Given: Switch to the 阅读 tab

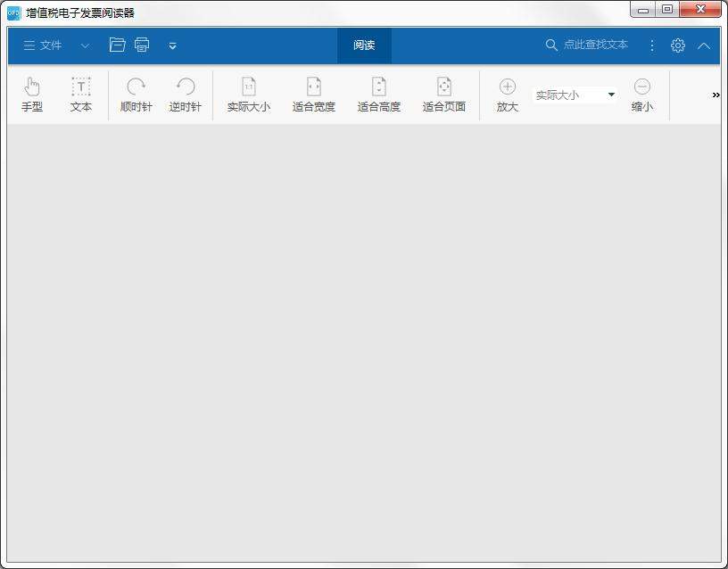Looking at the screenshot, I should [364, 45].
